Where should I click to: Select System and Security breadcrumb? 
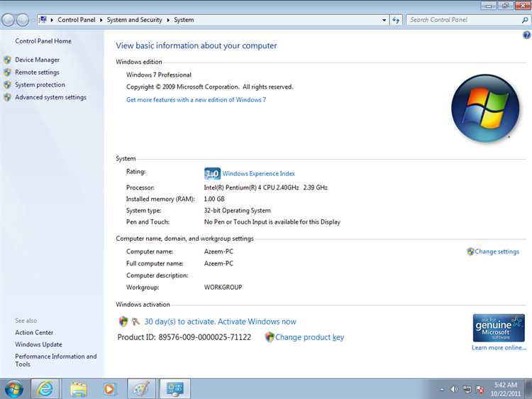point(134,20)
